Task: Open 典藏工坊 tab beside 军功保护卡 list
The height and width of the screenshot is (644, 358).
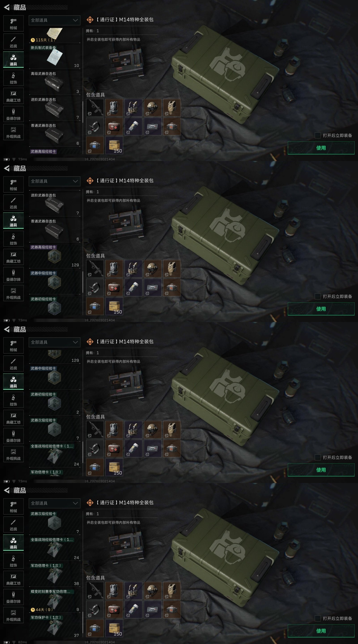Action: click(x=13, y=579)
